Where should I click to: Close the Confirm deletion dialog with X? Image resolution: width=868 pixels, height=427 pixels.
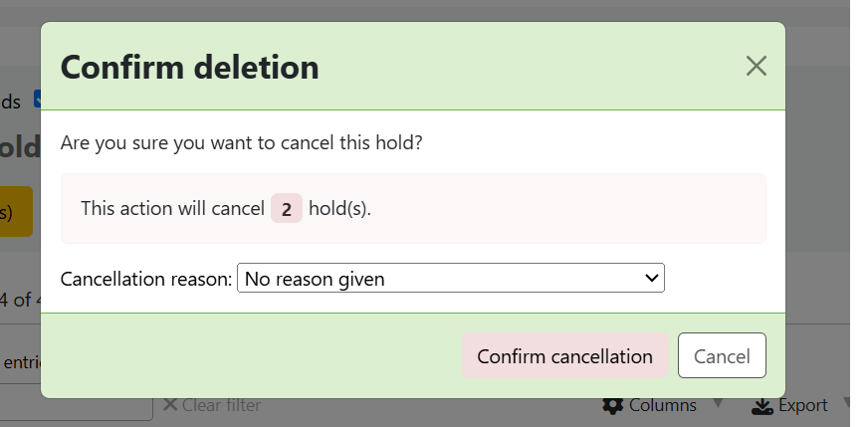(757, 66)
